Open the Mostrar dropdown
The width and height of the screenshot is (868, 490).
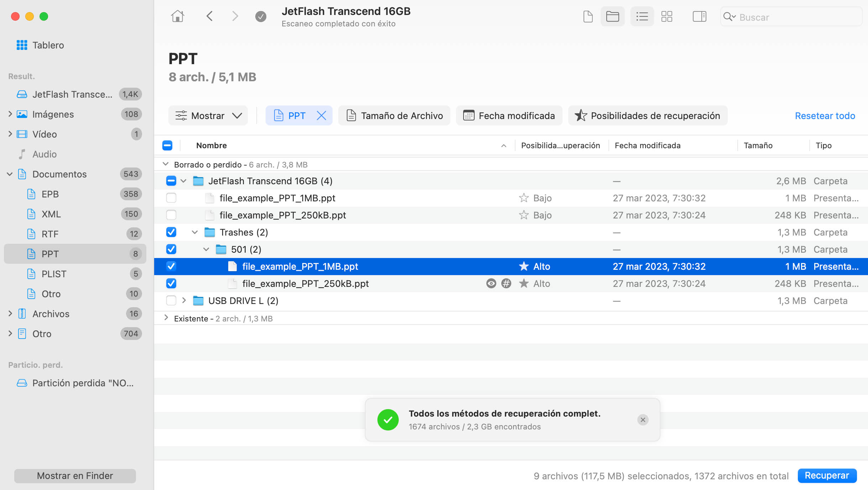[x=208, y=116]
